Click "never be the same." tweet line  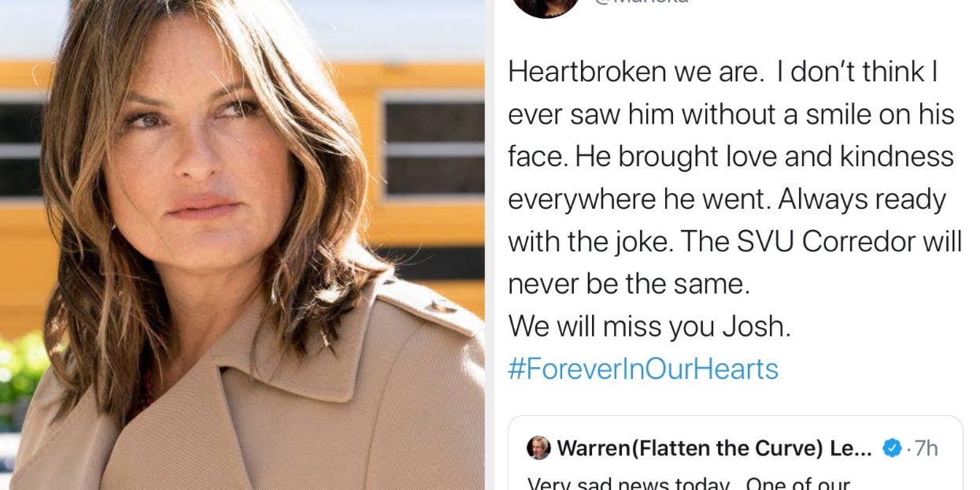tap(629, 284)
